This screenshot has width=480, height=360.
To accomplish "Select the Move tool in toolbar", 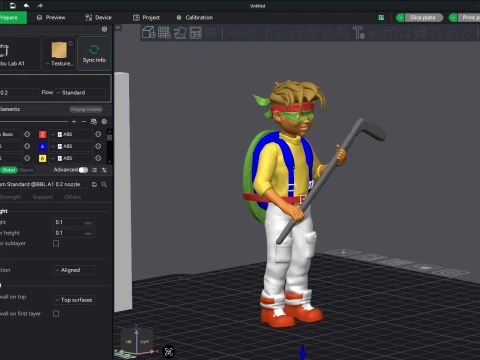I will coord(235,33).
